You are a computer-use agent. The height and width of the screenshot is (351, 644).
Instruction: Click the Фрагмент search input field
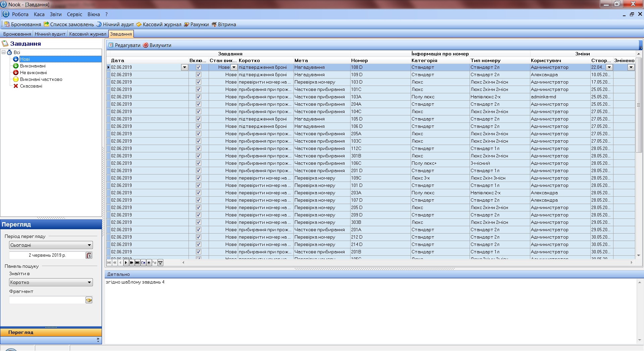(x=47, y=300)
